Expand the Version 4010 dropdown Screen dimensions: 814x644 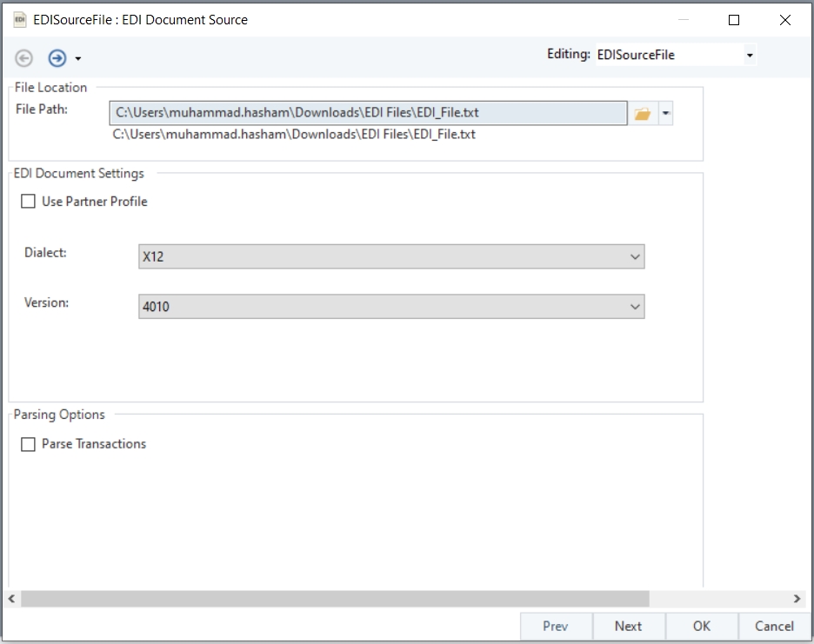click(x=391, y=307)
